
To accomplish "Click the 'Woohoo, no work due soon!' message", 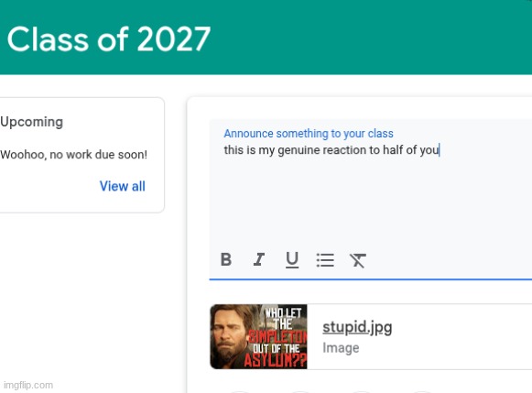I will click(x=73, y=155).
